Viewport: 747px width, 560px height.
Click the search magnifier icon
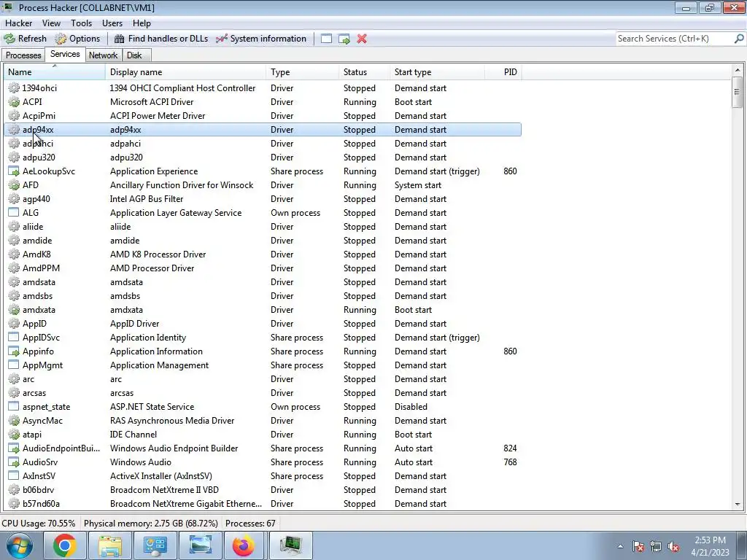(x=739, y=39)
